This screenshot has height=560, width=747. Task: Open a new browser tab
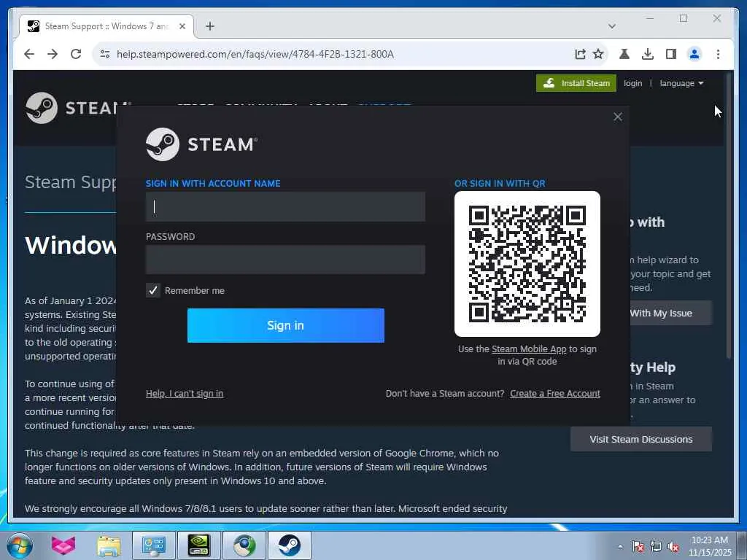tap(210, 26)
